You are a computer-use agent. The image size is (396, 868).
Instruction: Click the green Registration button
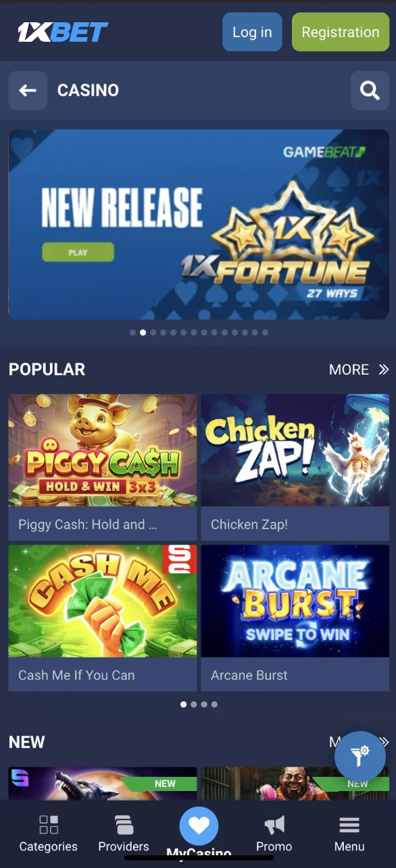pyautogui.click(x=341, y=32)
